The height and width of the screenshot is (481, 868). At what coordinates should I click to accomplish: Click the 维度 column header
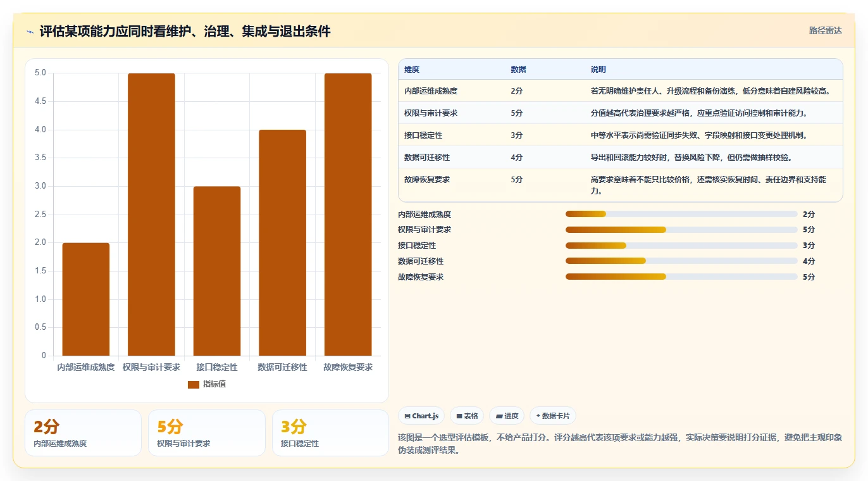click(412, 70)
